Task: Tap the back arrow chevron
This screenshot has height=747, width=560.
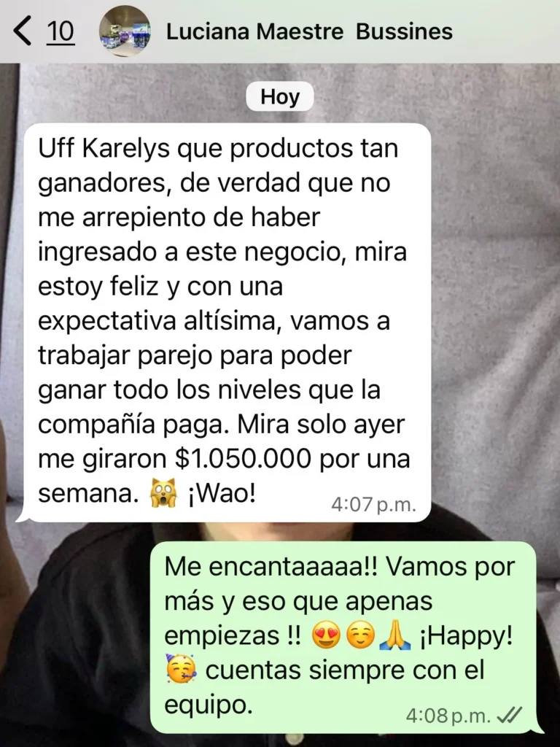Action: coord(23,31)
